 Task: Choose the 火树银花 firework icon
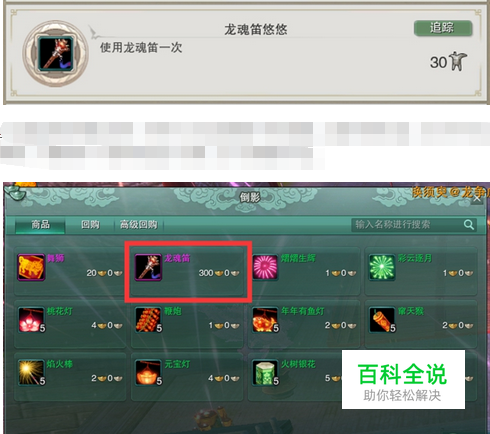point(265,373)
